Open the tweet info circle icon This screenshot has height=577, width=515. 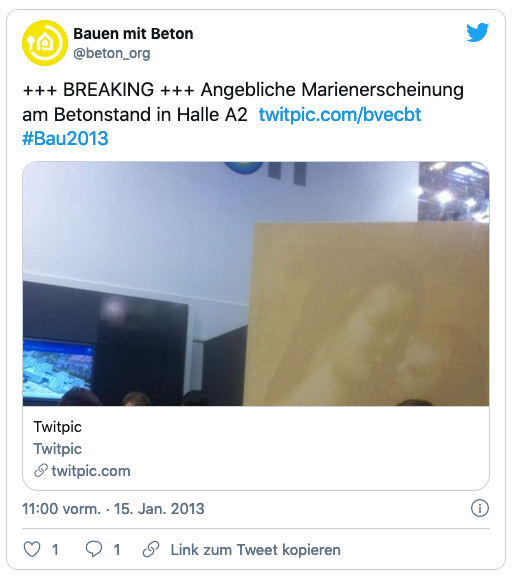point(480,509)
